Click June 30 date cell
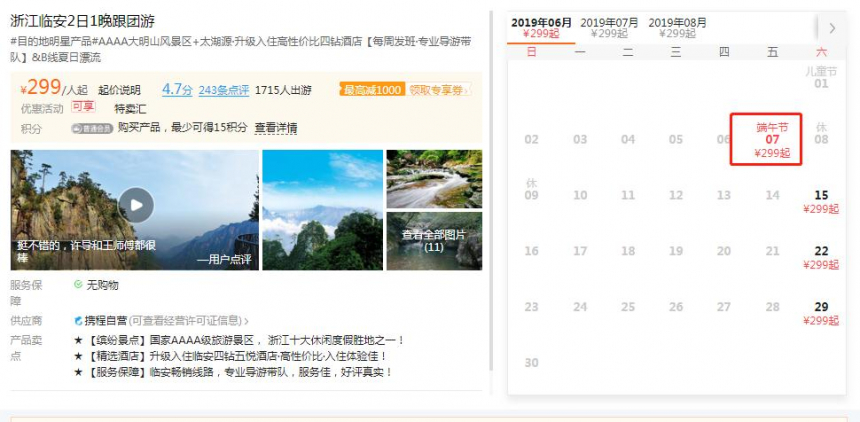Viewport: 860px width, 422px height. [x=531, y=363]
